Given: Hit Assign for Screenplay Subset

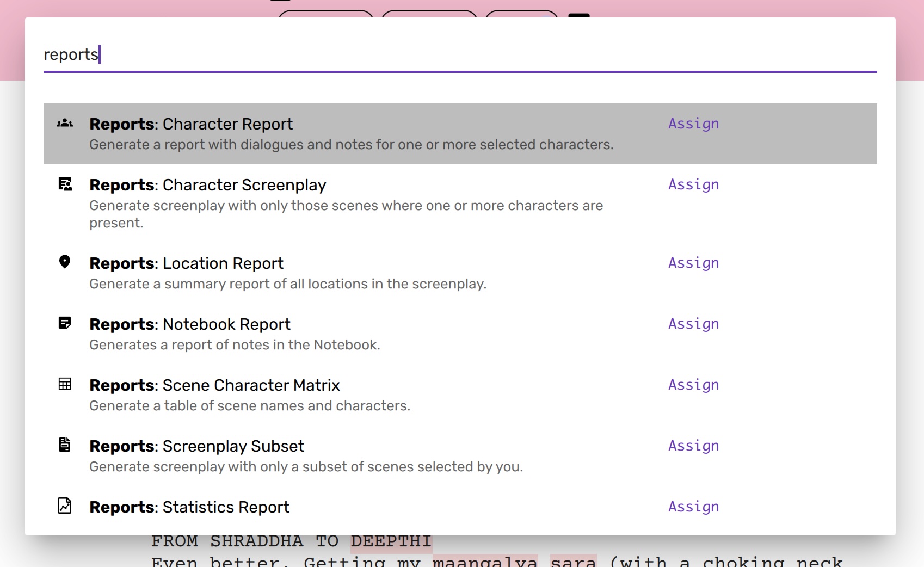Looking at the screenshot, I should pos(693,446).
